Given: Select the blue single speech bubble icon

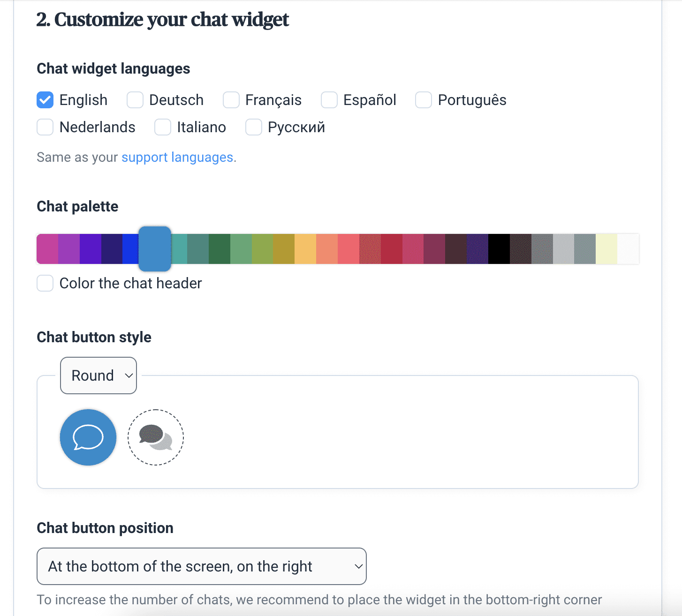Looking at the screenshot, I should (88, 437).
